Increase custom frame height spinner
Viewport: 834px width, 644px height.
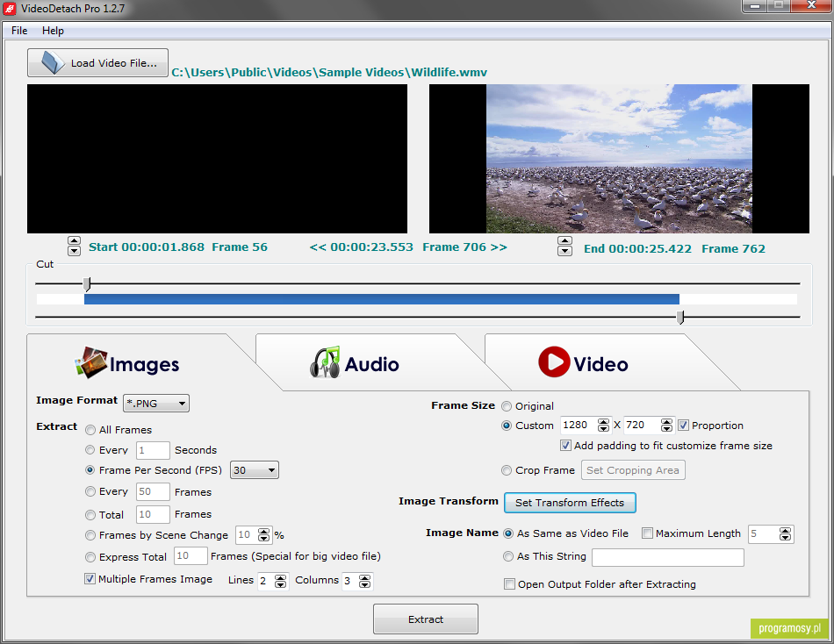click(x=666, y=422)
